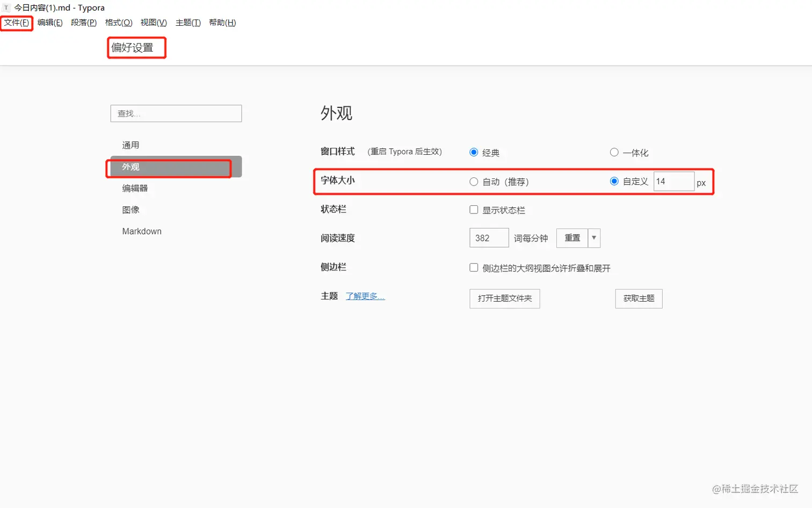This screenshot has height=508, width=812.
Task: Toggle 侧边栏的大纲视图允许折叠和展开 checkbox
Action: coord(474,268)
